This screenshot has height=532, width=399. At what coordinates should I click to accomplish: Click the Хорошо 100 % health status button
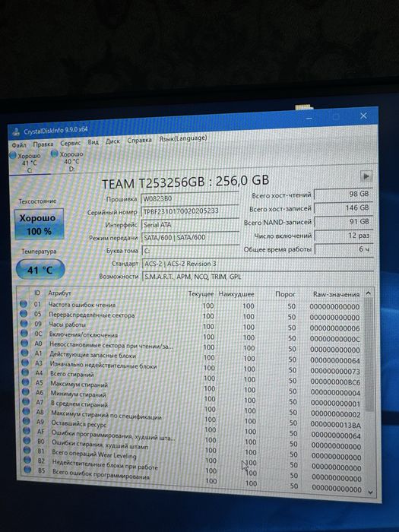[x=40, y=224]
